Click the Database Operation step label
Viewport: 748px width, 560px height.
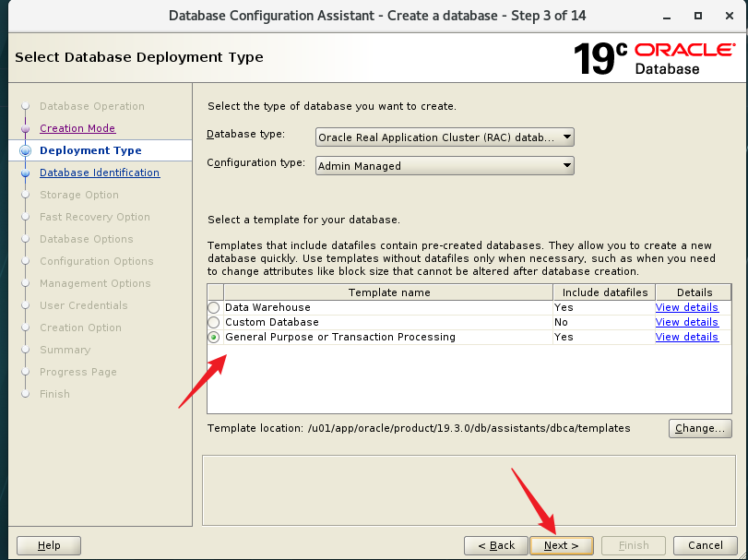tap(92, 106)
